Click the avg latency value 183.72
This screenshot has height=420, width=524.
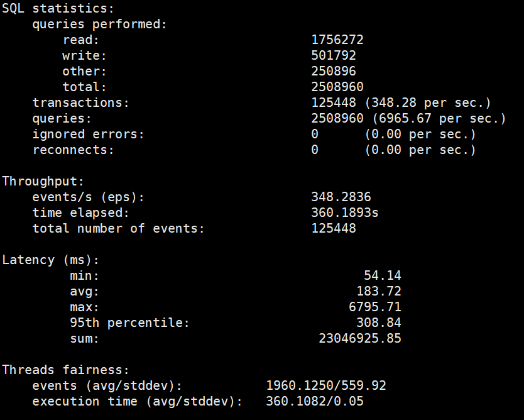click(378, 291)
